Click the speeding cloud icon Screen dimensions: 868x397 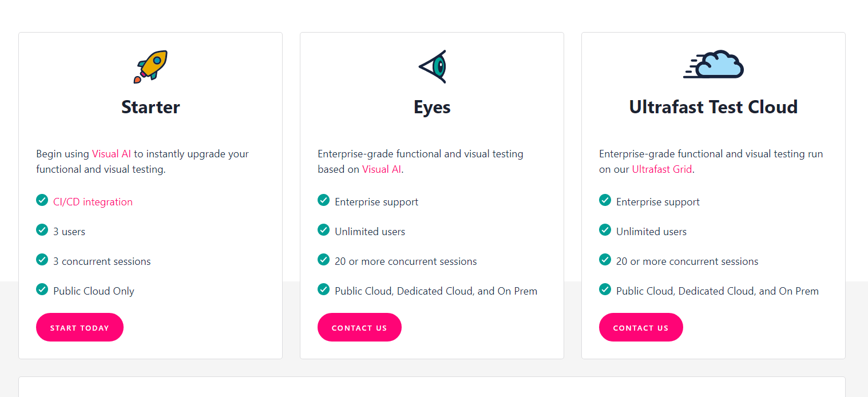coord(714,64)
